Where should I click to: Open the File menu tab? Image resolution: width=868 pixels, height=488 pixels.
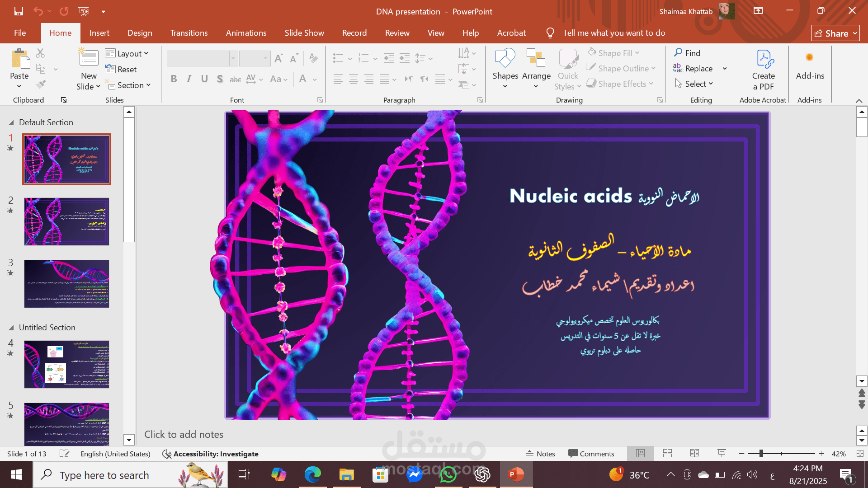point(20,33)
